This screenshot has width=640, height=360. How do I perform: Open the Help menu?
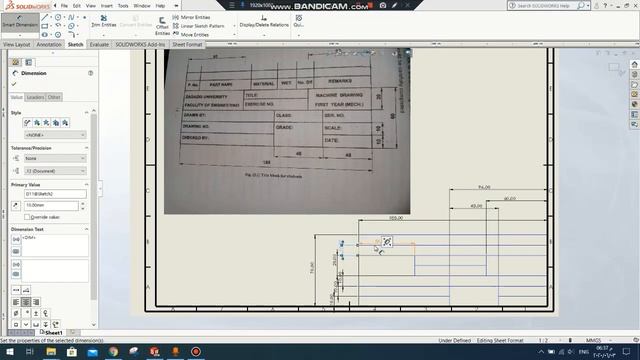point(160,6)
